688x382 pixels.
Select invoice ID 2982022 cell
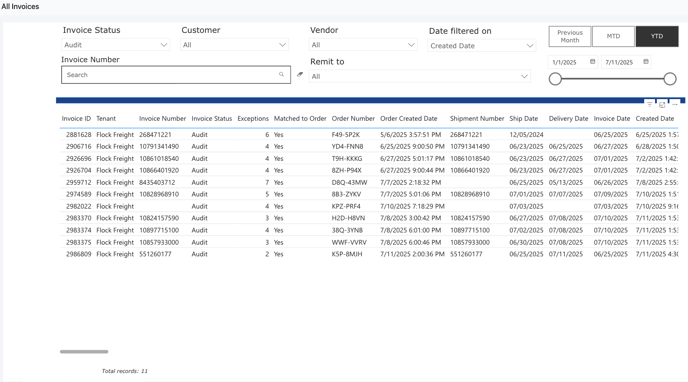(79, 206)
